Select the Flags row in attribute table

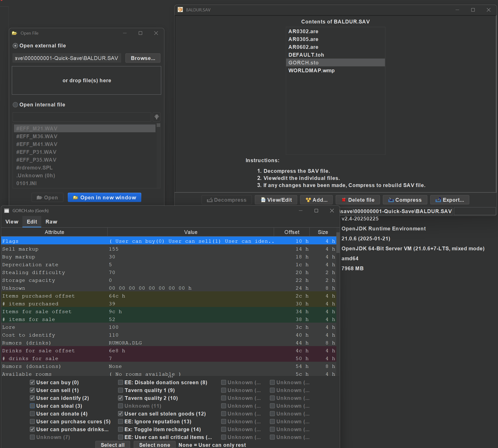pyautogui.click(x=168, y=241)
